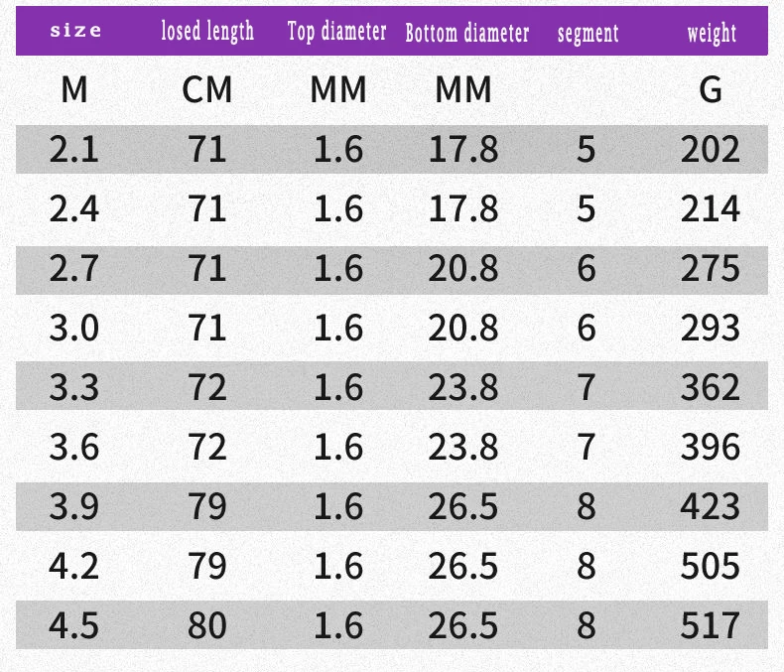Select the 'losed length' column header

pyautogui.click(x=207, y=31)
